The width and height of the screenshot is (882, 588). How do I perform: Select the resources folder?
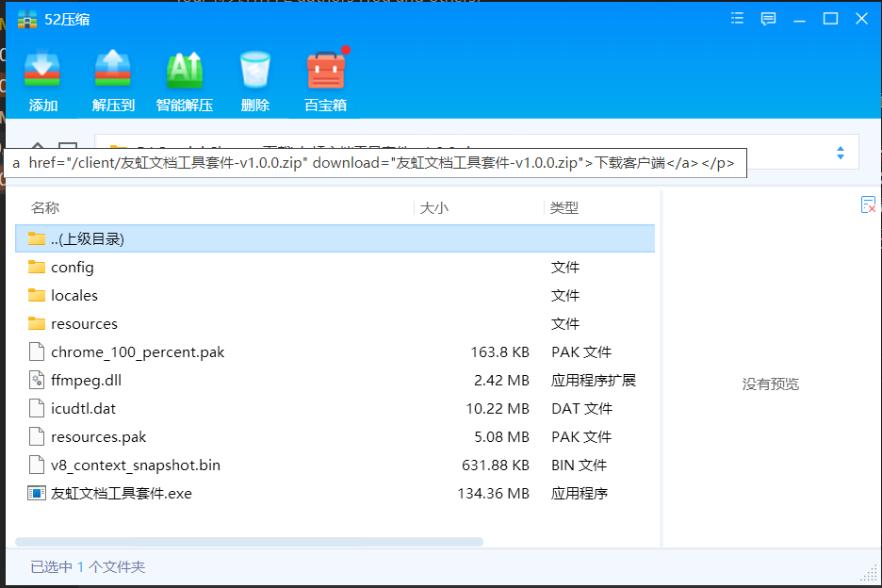point(84,324)
